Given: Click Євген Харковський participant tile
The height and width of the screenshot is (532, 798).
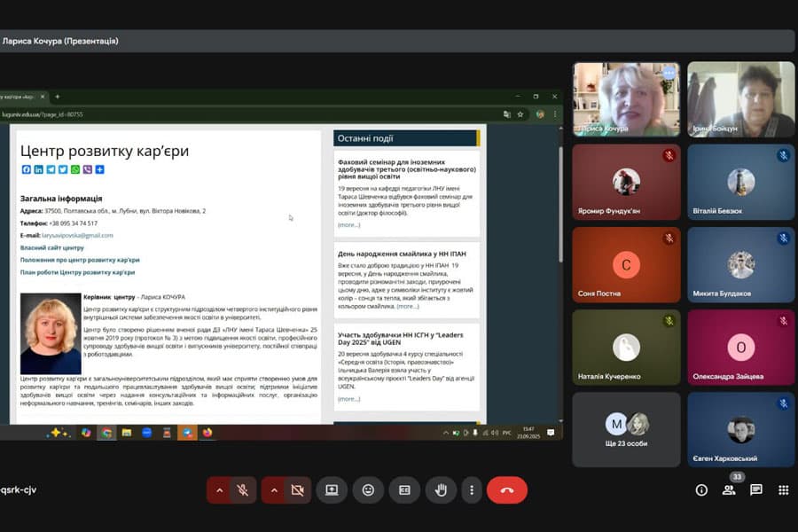Looking at the screenshot, I should click(x=741, y=430).
